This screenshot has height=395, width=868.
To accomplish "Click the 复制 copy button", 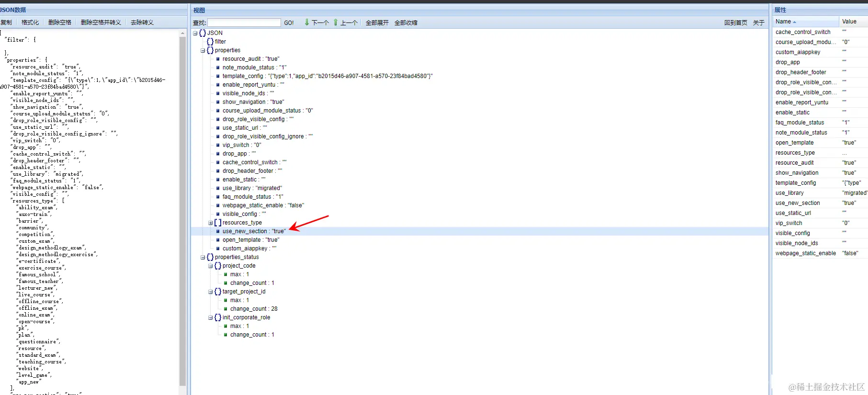I will [x=6, y=23].
